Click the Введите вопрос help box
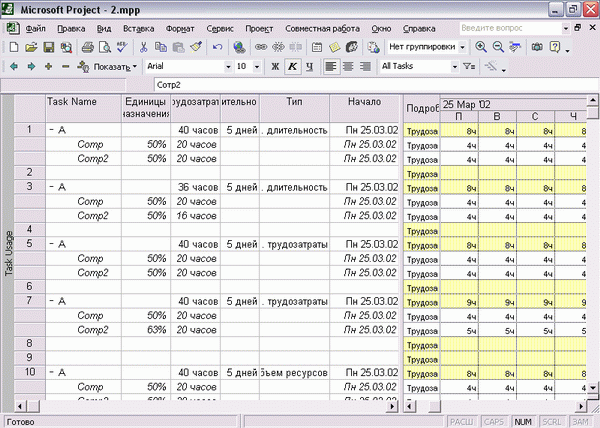Screen dimensions: 600x428 coord(510,28)
